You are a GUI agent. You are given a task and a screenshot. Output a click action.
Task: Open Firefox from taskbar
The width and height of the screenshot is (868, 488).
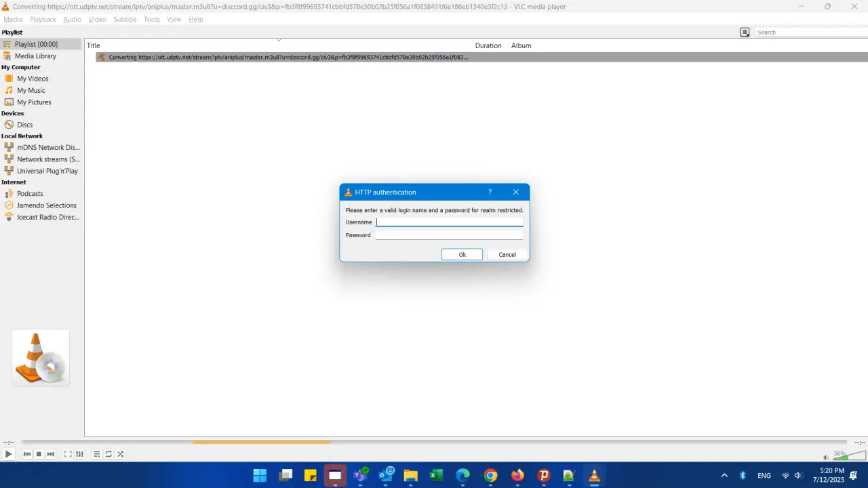pos(517,475)
